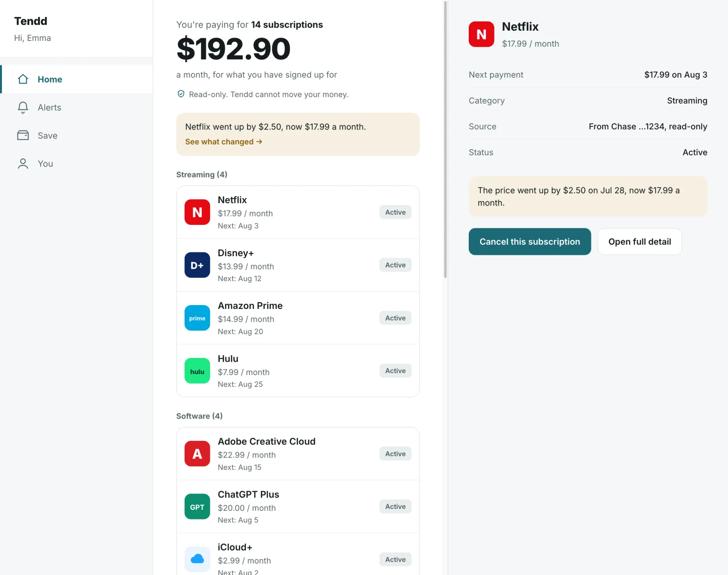This screenshot has width=728, height=575.
Task: Select the iCloud+ subscription name
Action: point(235,547)
